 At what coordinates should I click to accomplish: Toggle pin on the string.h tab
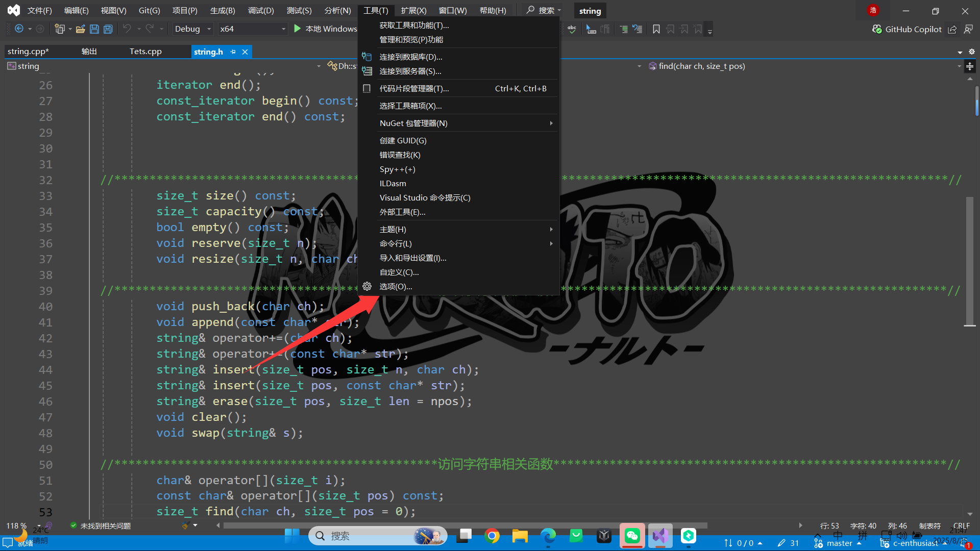tap(233, 52)
